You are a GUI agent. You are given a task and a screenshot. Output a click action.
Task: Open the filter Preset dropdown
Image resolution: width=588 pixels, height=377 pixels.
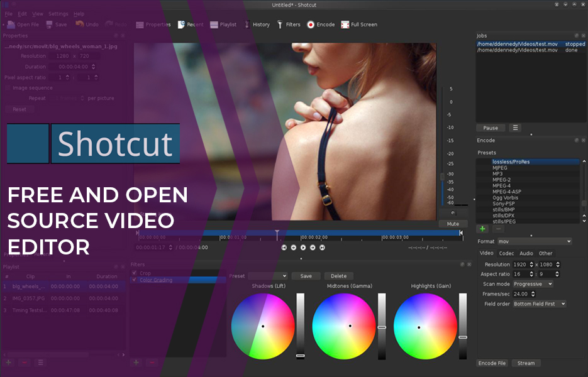coord(268,276)
